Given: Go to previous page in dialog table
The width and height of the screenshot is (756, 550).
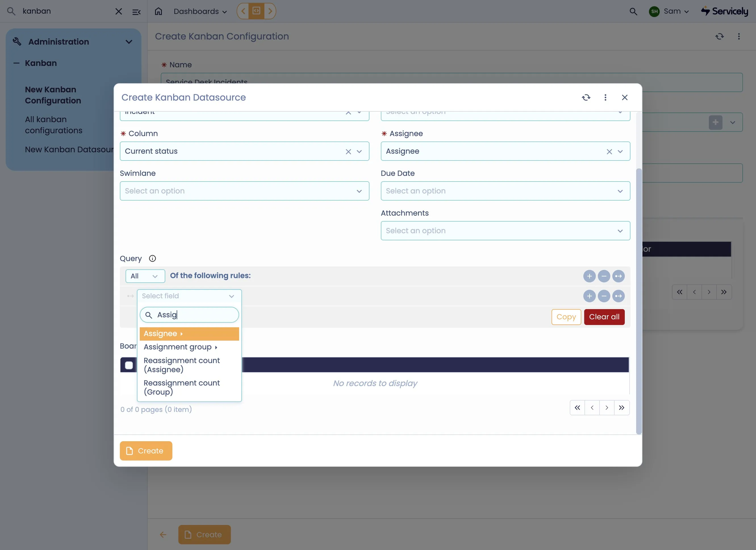Looking at the screenshot, I should click(592, 408).
